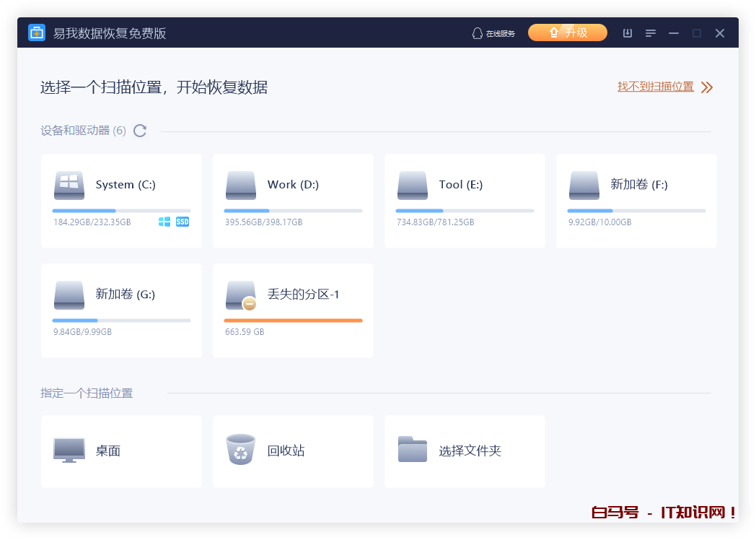Click the usage bar on 新加卷 (G:)
Viewport: 756px width, 540px height.
click(x=121, y=320)
